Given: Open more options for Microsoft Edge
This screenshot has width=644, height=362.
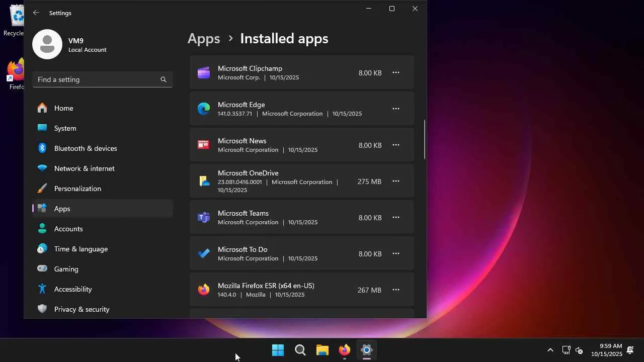Looking at the screenshot, I should 396,109.
